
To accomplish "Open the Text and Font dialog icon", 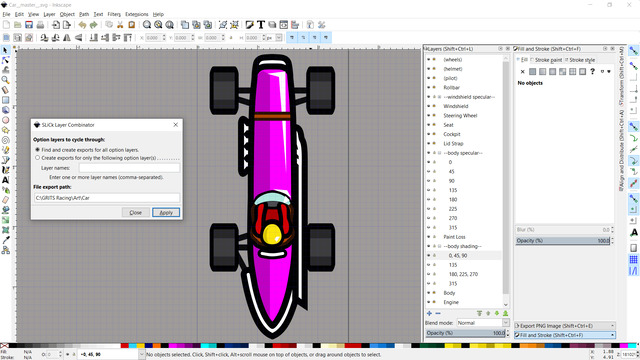I will click(x=261, y=25).
